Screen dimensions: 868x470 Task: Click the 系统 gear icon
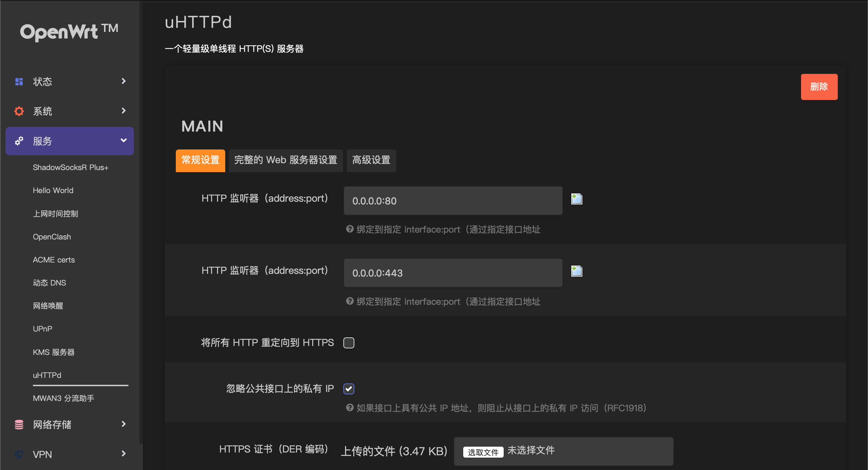19,111
